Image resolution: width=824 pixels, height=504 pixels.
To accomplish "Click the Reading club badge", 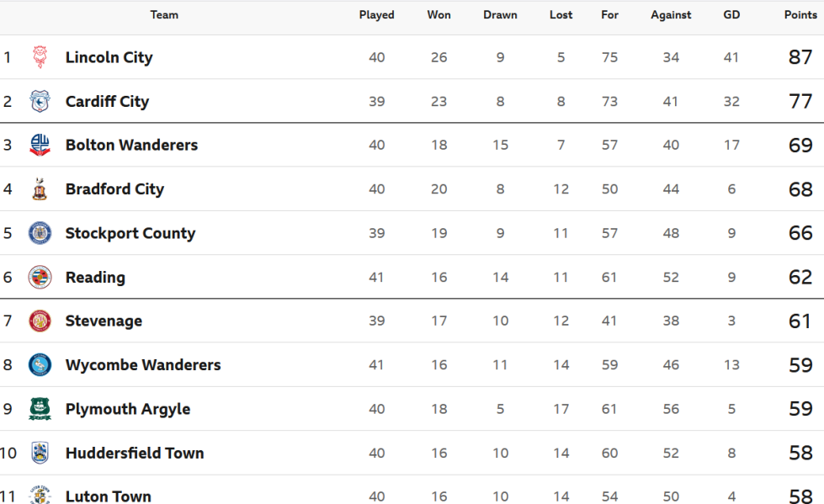I will click(x=40, y=277).
